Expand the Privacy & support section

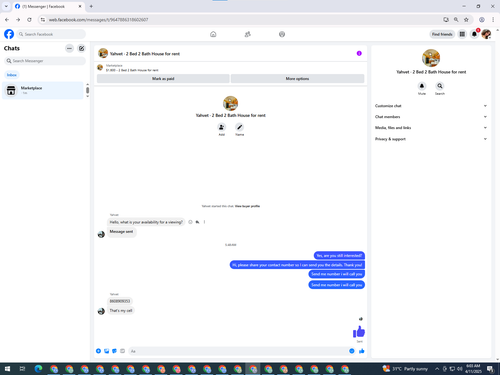tap(431, 139)
